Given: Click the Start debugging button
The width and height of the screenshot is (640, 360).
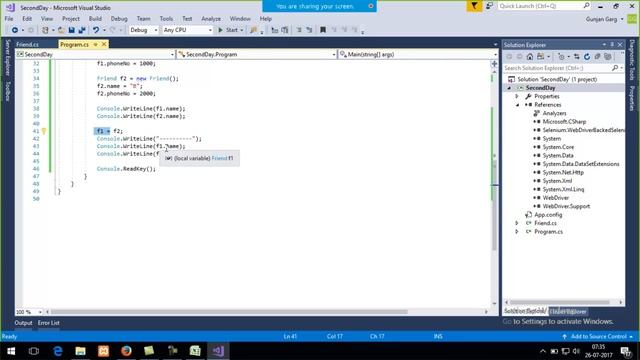Looking at the screenshot, I should [231, 30].
